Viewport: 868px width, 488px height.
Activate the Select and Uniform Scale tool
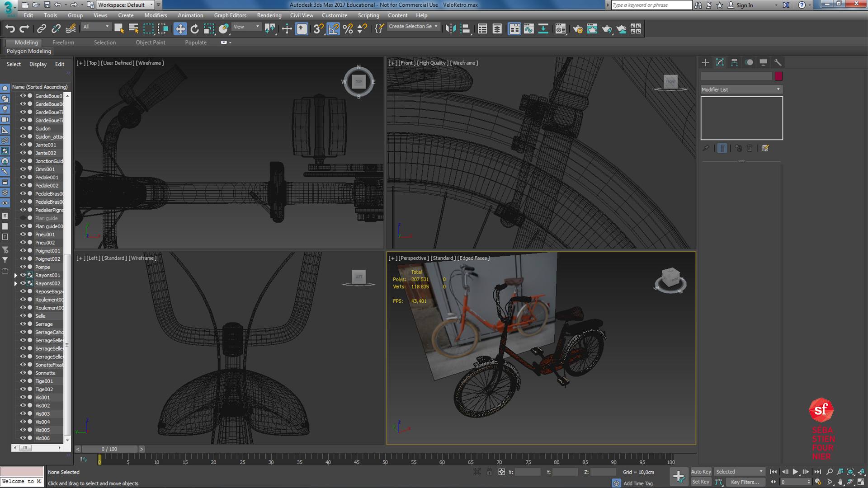209,29
